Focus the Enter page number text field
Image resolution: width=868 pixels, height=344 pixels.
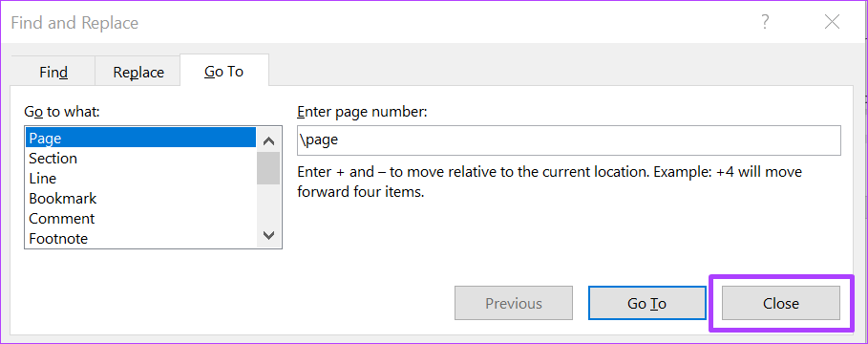[568, 140]
